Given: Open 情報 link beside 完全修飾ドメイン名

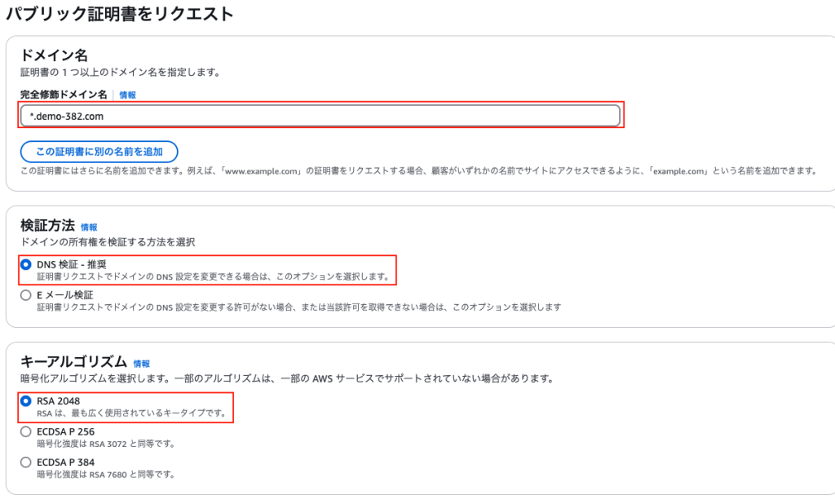Looking at the screenshot, I should point(127,95).
